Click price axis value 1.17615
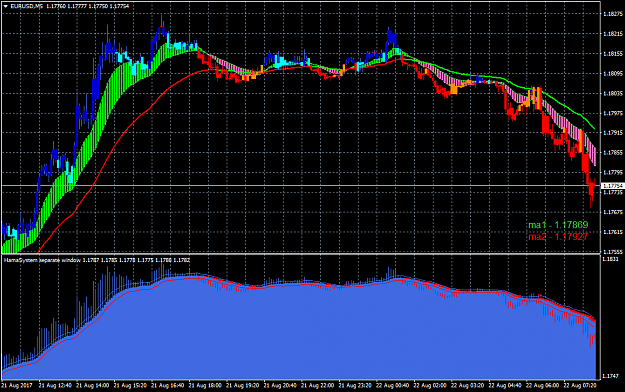 (x=613, y=232)
